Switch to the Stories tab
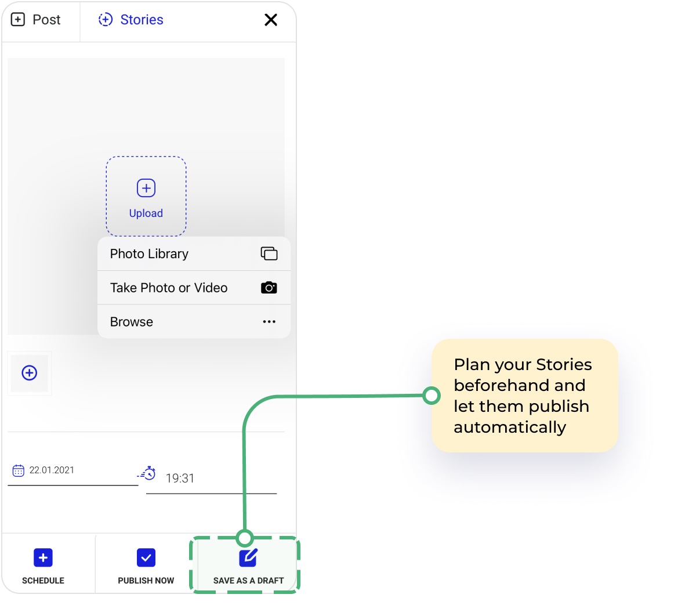Image resolution: width=696 pixels, height=616 pixels. [x=130, y=20]
